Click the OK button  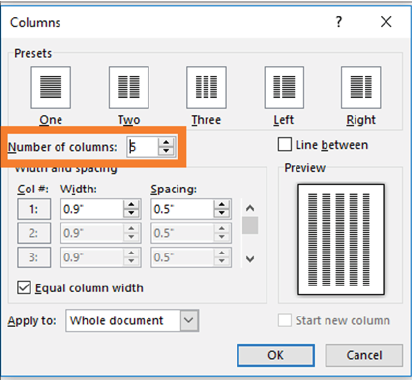276,355
